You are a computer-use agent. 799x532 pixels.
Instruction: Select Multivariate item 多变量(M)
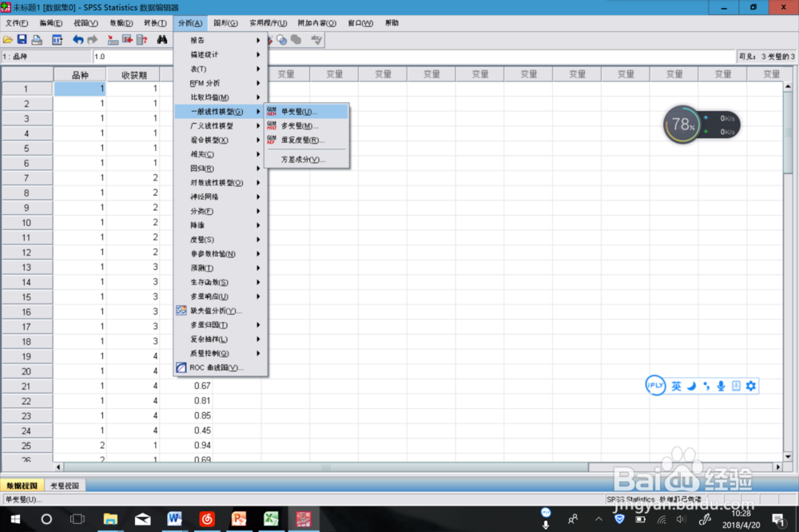[x=306, y=126]
